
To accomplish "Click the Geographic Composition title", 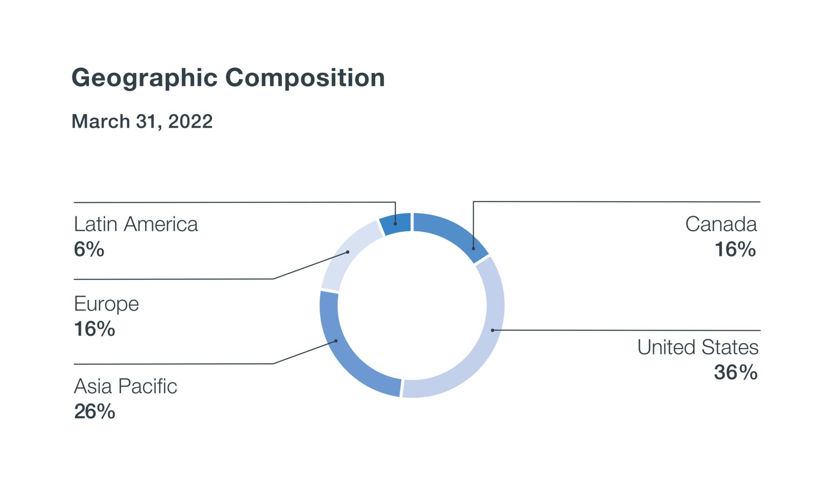I will click(x=228, y=78).
